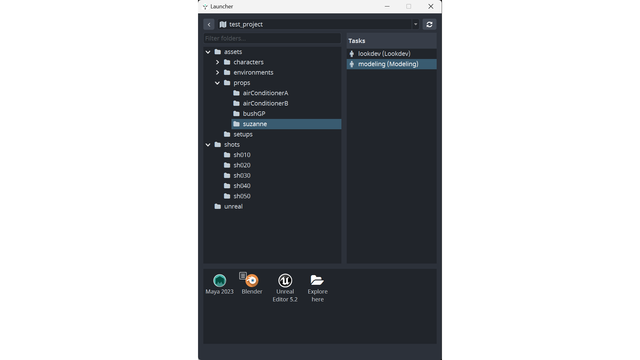Click the person icon beside modeling
640x360 pixels.
coord(352,64)
